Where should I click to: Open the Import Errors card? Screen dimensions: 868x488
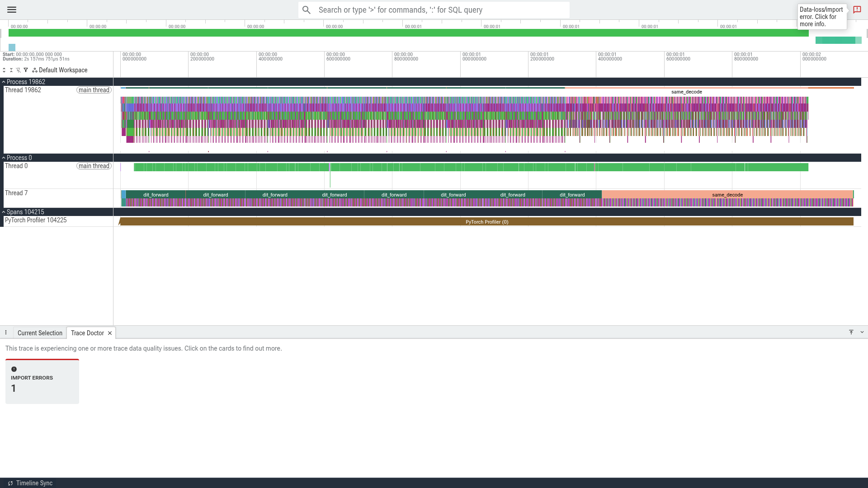[x=42, y=381]
